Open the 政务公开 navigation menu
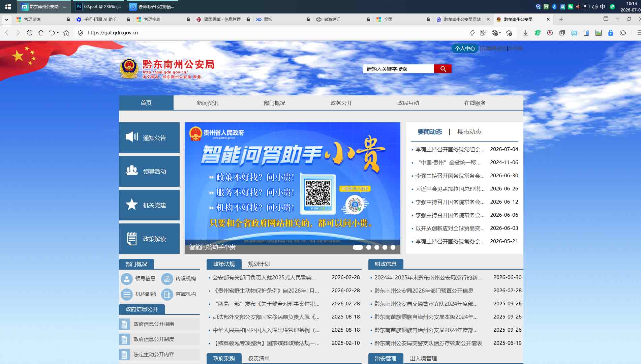The width and height of the screenshot is (641, 364). [341, 103]
